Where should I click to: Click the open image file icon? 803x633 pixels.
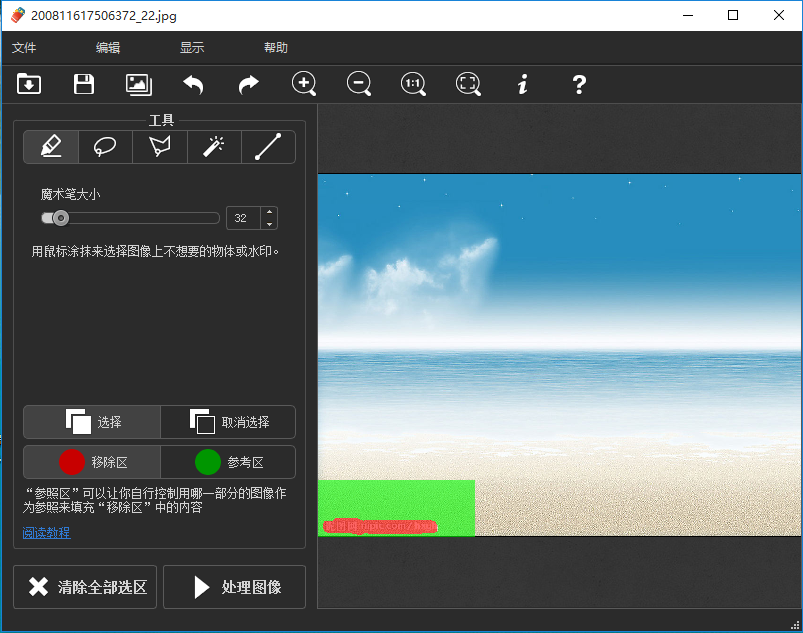pyautogui.click(x=30, y=84)
